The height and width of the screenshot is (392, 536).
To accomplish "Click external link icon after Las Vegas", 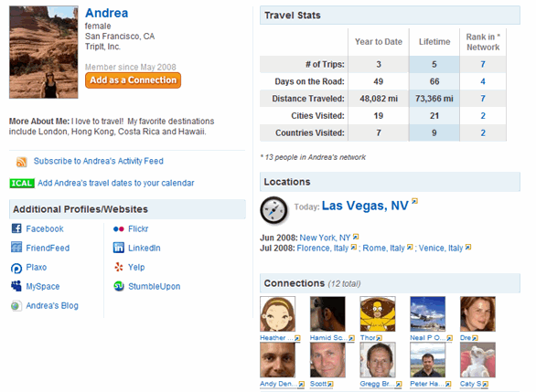I will [414, 201].
